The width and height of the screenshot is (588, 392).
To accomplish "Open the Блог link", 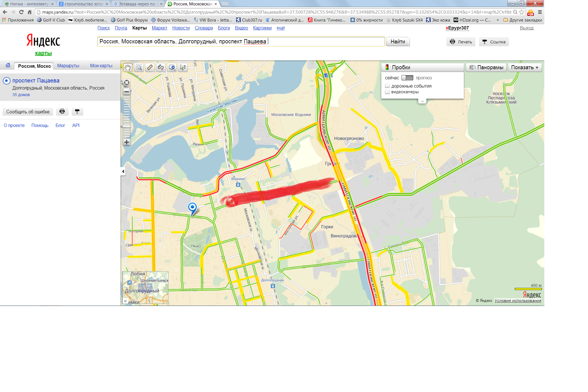I will [60, 126].
